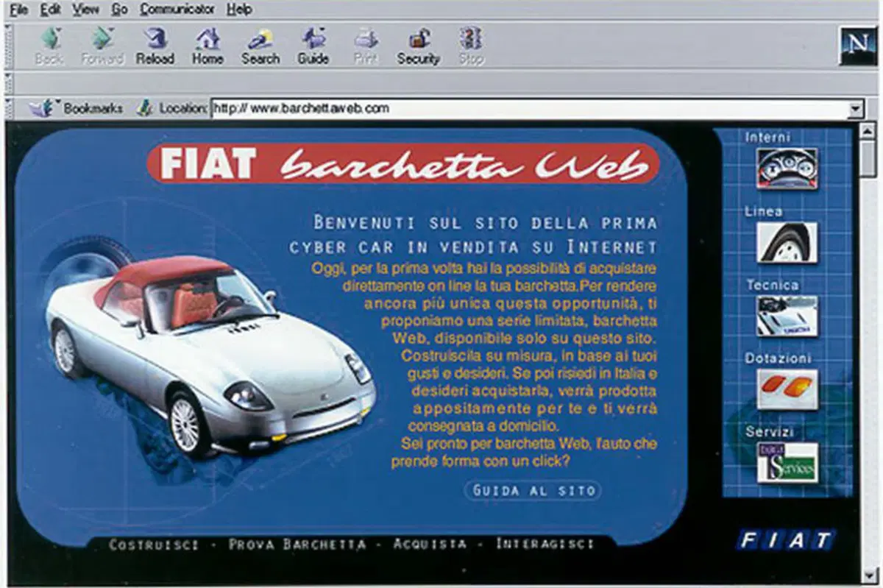Follow the Interagisci link

click(x=545, y=545)
